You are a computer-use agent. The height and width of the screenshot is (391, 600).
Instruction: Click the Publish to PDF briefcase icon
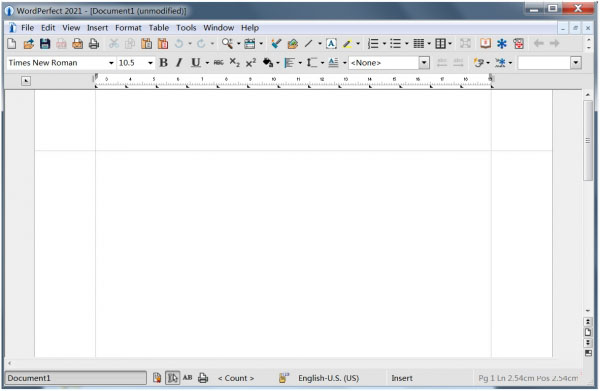(78, 44)
